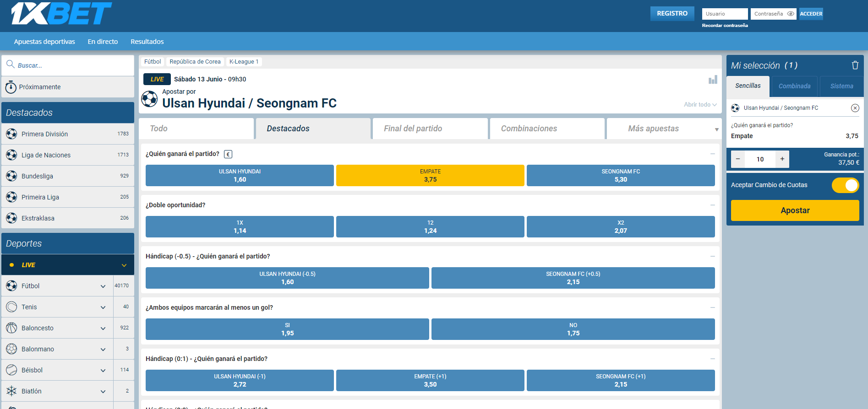The image size is (868, 409).
Task: Select the Sistema bet slip tab
Action: tap(842, 86)
